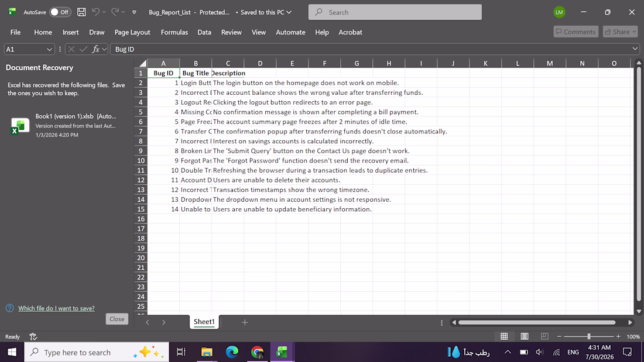Open the Automate tab
Viewport: 644px width, 362px height.
click(290, 32)
